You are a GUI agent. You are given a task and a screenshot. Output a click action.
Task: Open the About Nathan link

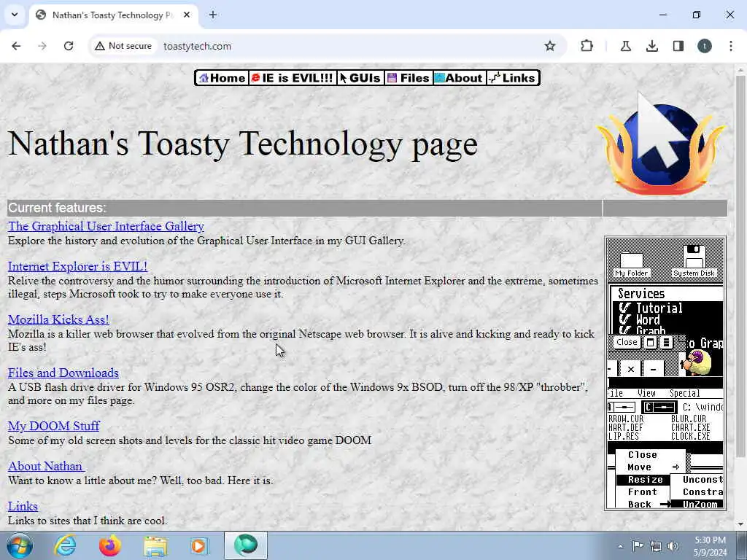pyautogui.click(x=46, y=466)
